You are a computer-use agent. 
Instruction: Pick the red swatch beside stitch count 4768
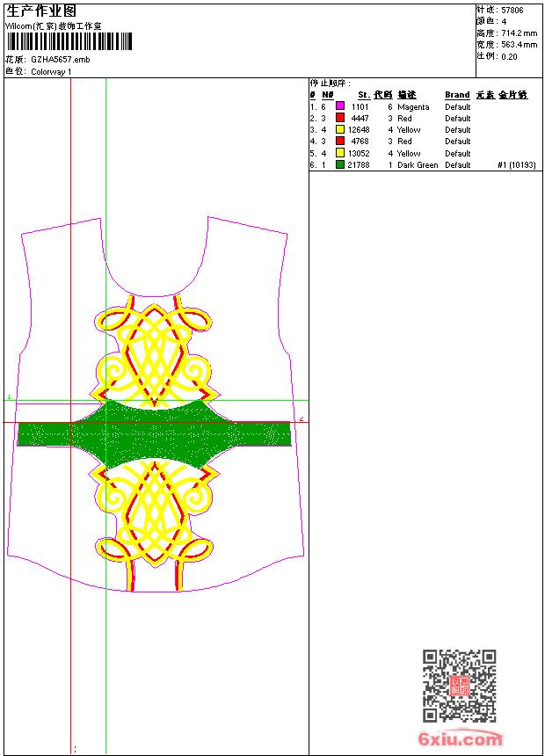(x=340, y=141)
